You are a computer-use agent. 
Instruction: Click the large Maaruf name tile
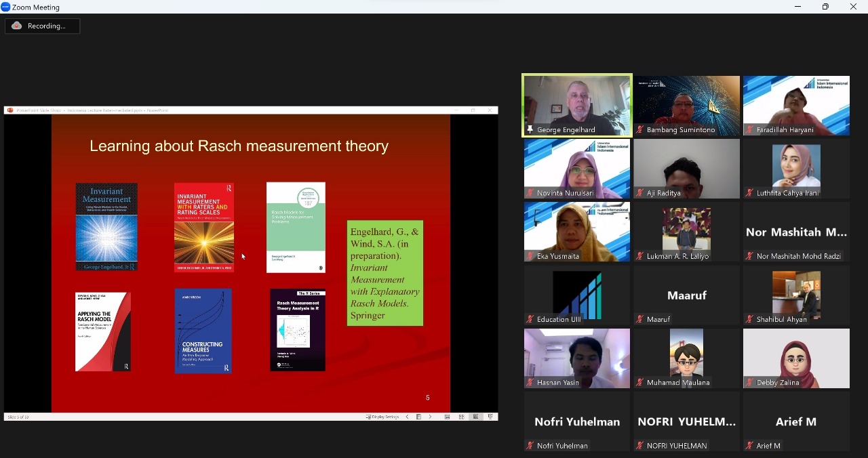(687, 295)
